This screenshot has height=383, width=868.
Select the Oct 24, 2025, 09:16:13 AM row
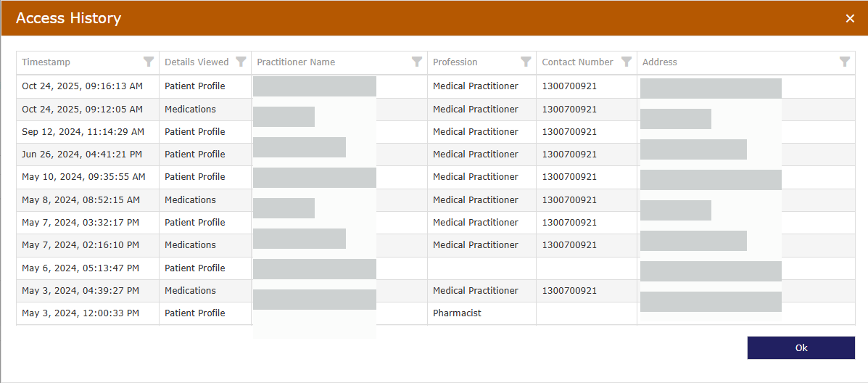click(82, 86)
